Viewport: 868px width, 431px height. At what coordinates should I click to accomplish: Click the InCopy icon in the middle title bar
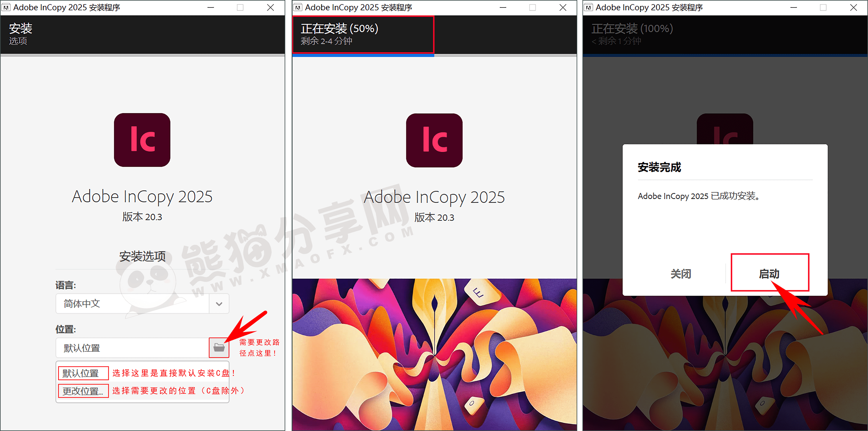(x=298, y=7)
